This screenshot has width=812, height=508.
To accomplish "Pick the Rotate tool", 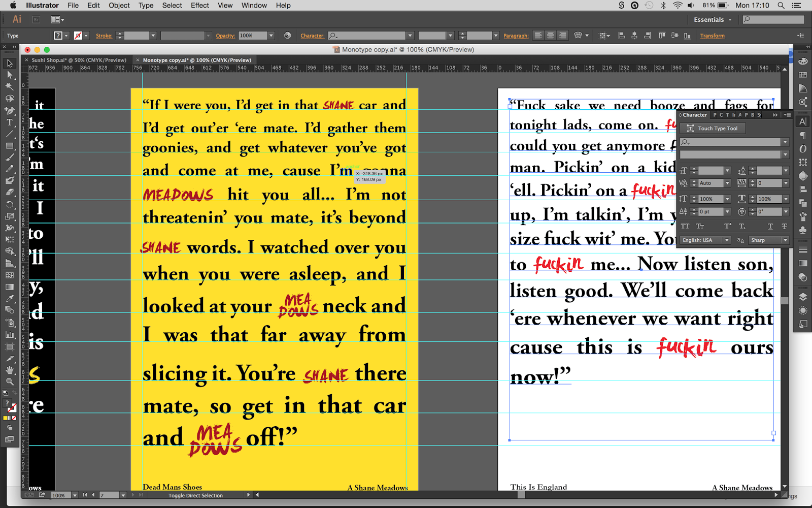I will [x=10, y=204].
